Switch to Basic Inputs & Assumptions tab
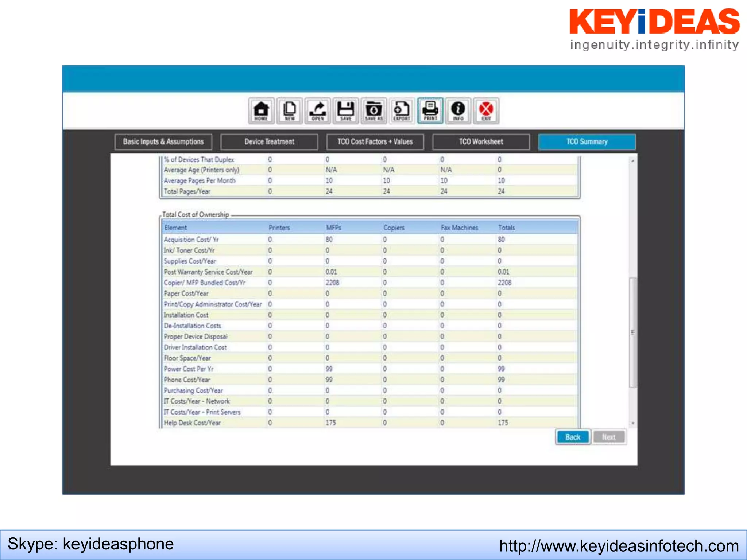This screenshot has width=747, height=560. pos(163,142)
